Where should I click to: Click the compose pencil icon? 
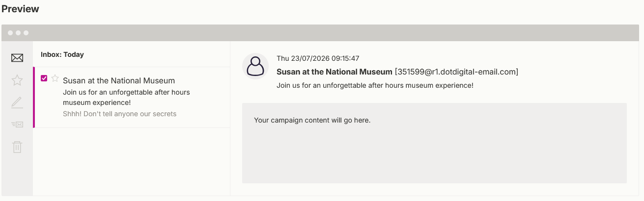click(17, 102)
